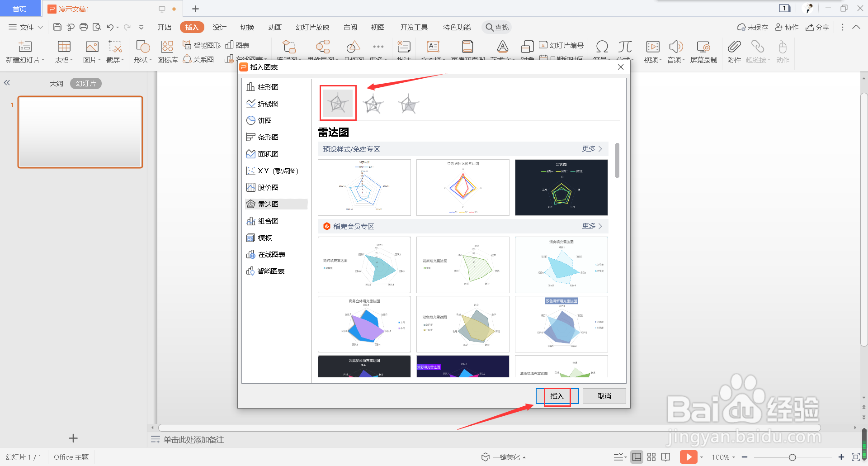Click the dialog template list scrollbar
868x466 pixels.
(617, 160)
